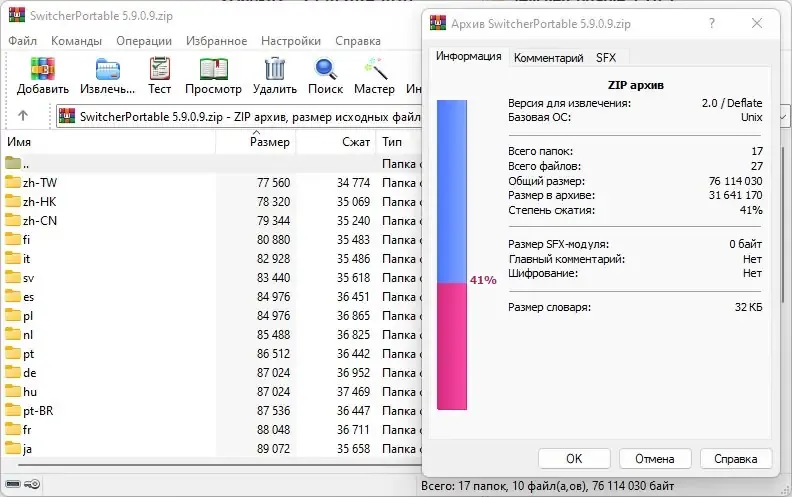Open the Избранное menu
792x497 pixels.
click(x=216, y=41)
